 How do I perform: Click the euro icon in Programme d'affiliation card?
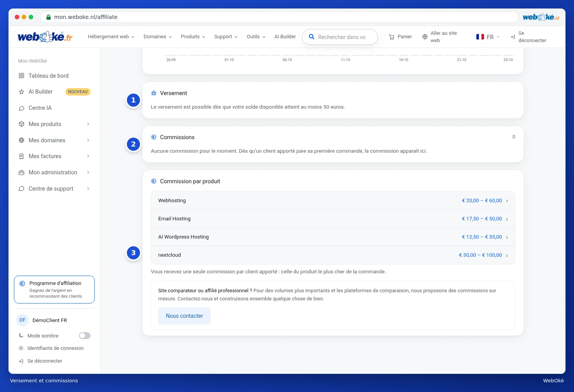point(22,283)
